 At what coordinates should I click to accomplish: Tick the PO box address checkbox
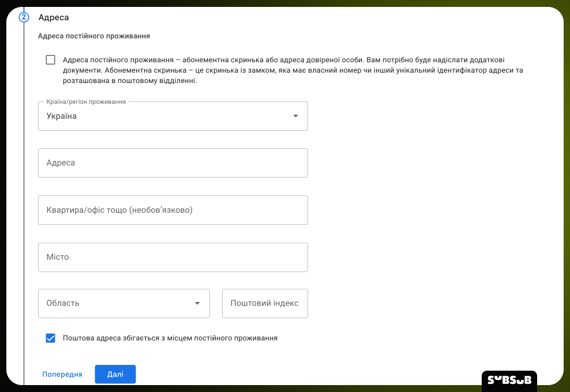click(x=51, y=60)
